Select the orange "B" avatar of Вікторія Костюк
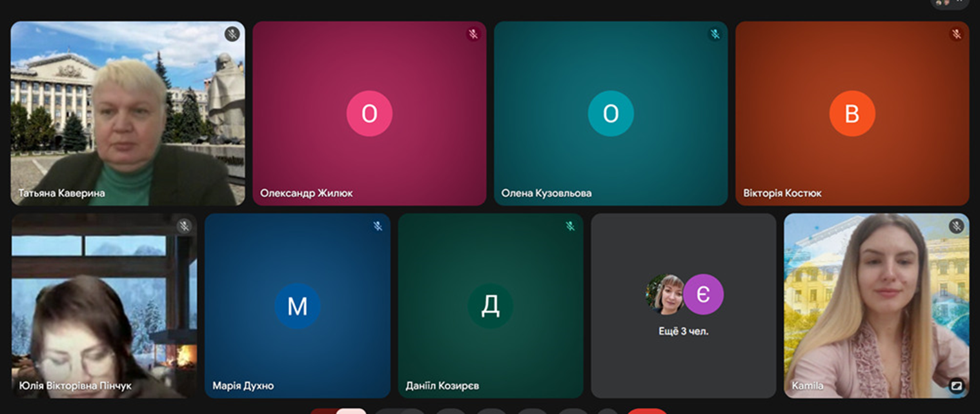980x414 pixels. pyautogui.click(x=852, y=113)
